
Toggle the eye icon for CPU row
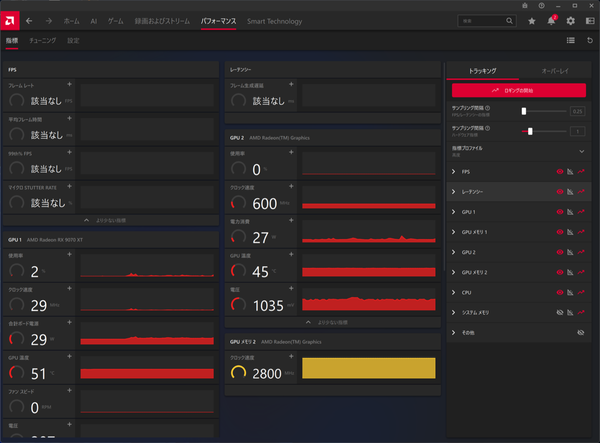560,291
